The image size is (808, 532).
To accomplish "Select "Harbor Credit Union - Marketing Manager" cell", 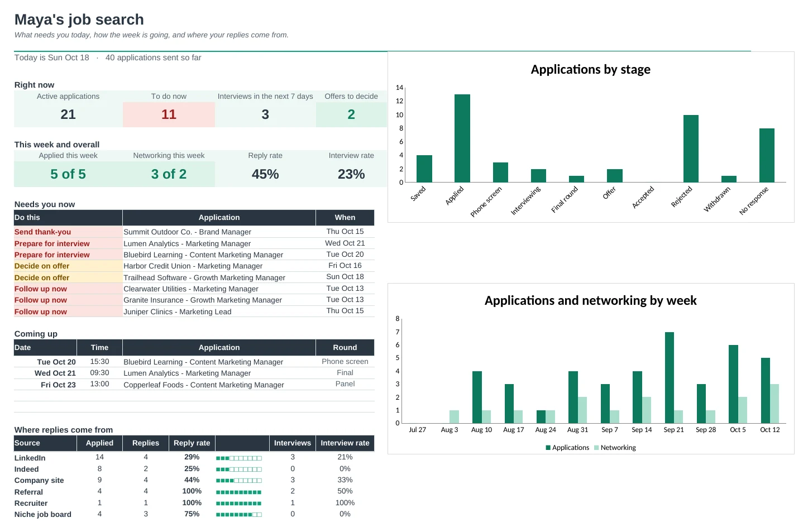I will (219, 266).
